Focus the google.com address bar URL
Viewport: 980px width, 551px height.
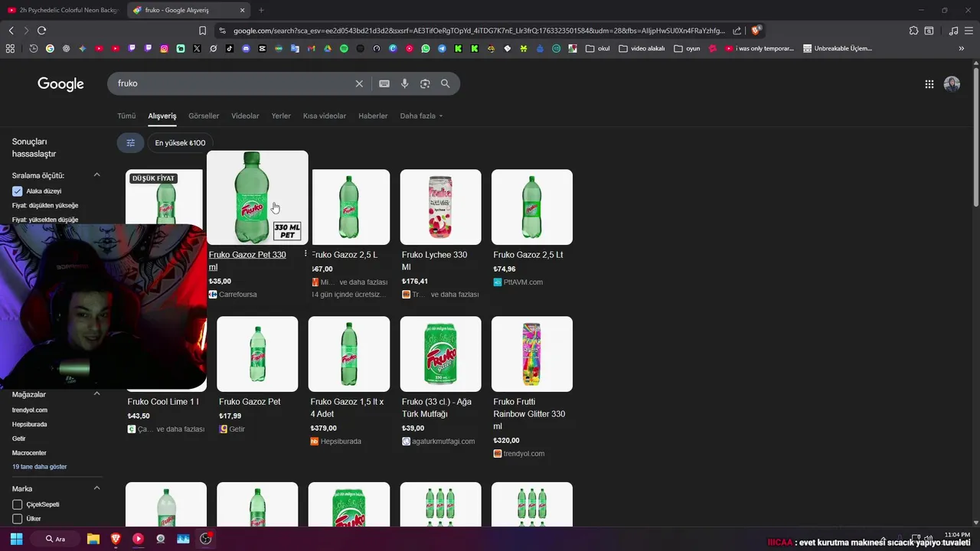(479, 31)
